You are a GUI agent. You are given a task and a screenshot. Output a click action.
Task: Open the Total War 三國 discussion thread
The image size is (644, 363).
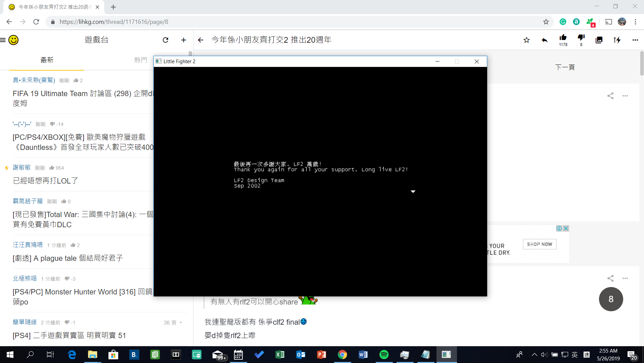point(83,219)
